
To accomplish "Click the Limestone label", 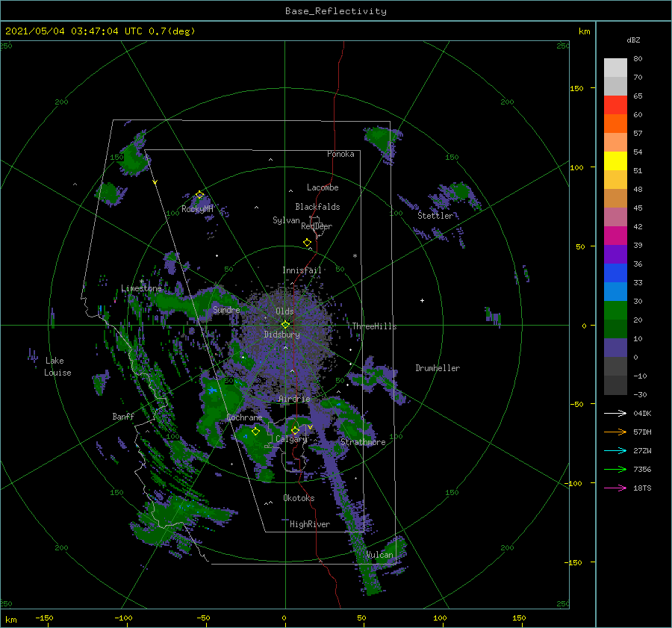I will click(141, 288).
